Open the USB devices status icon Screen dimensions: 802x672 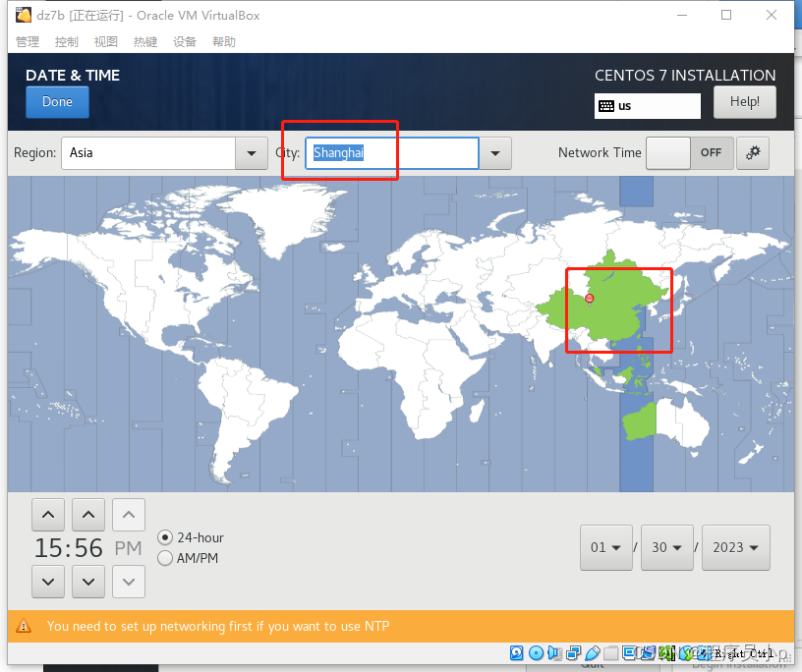[593, 652]
